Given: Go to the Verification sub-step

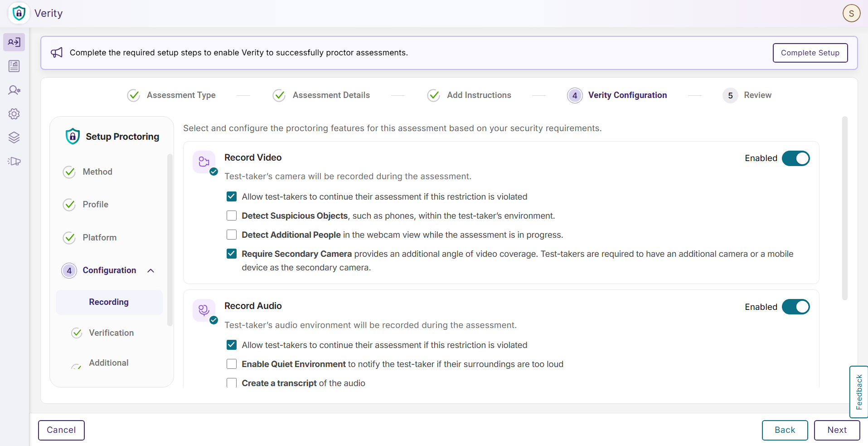Looking at the screenshot, I should point(111,333).
